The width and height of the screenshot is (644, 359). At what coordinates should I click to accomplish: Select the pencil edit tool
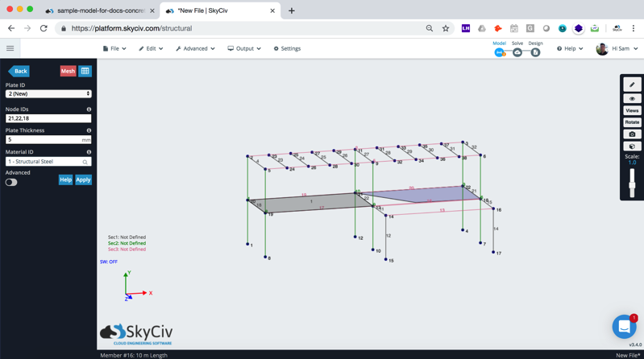(x=632, y=85)
